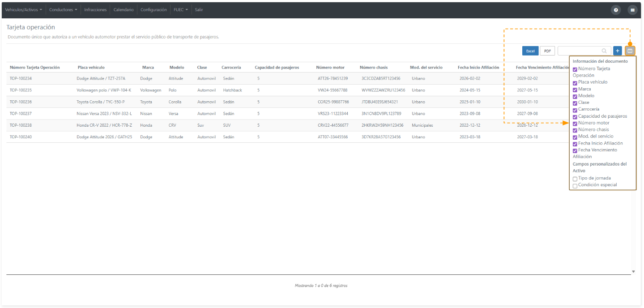Enable the Tipo de jornada checkbox
This screenshot has height=308, width=644.
point(575,179)
